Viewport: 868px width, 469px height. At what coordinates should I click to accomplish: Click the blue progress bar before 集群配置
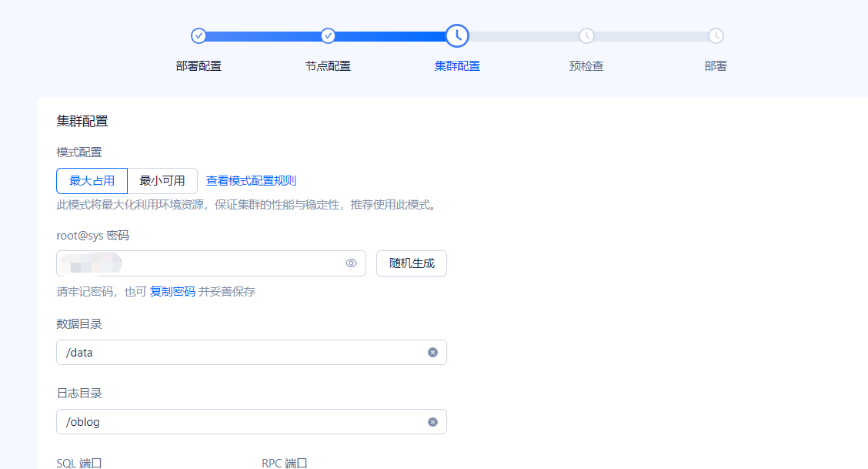tap(392, 36)
